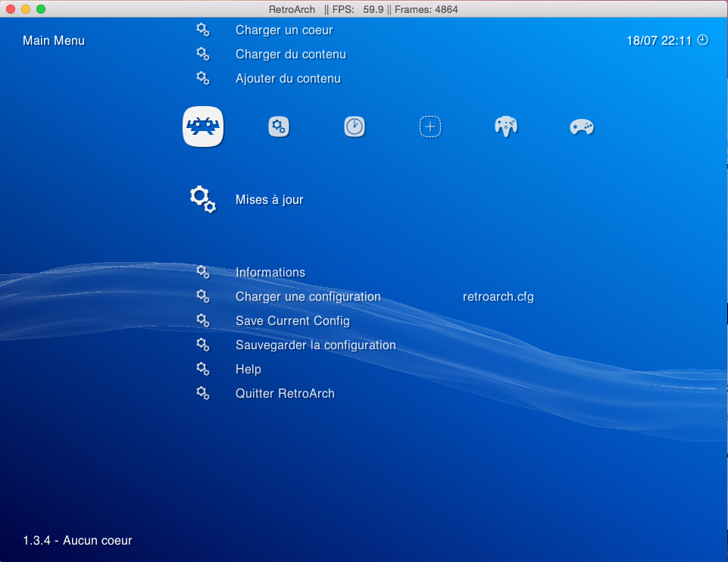Open the History tab clock icon
The height and width of the screenshot is (562, 728).
point(355,126)
